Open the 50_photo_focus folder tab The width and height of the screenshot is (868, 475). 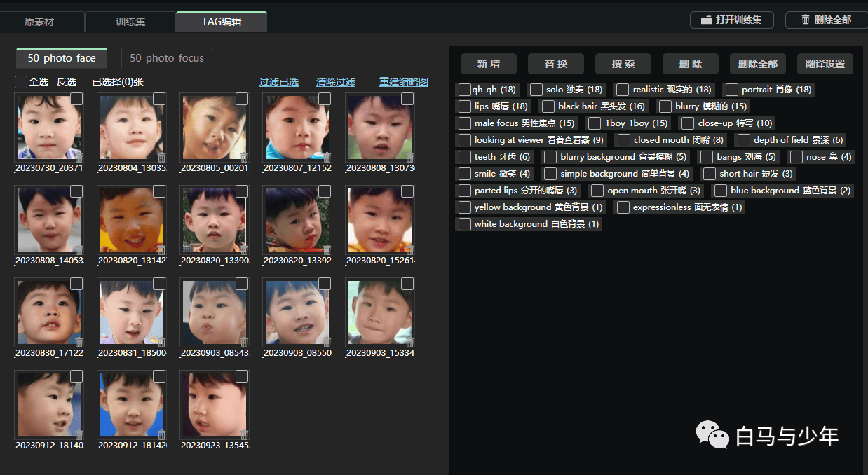pyautogui.click(x=167, y=58)
